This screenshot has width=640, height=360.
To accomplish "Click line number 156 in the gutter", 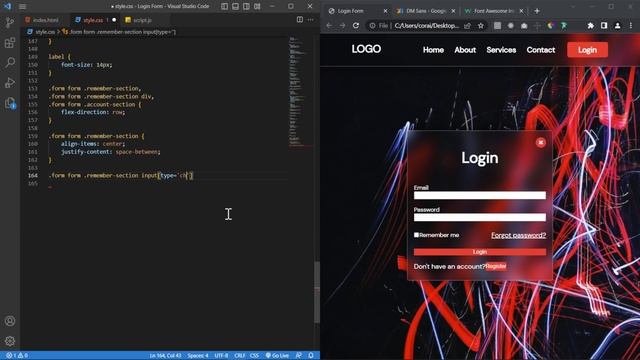I will pyautogui.click(x=33, y=112).
